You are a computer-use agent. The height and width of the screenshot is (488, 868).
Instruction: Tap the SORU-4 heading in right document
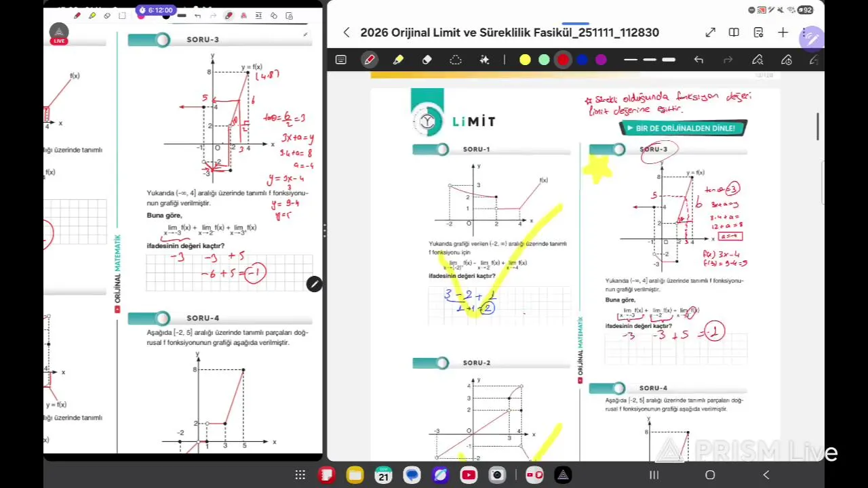coord(653,388)
